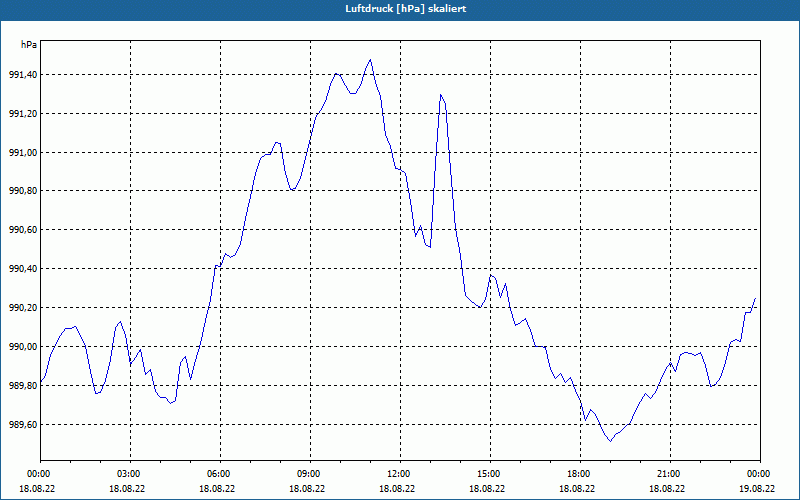
Task: Click the 18.08.22 date under 12:00
Action: click(x=397, y=488)
